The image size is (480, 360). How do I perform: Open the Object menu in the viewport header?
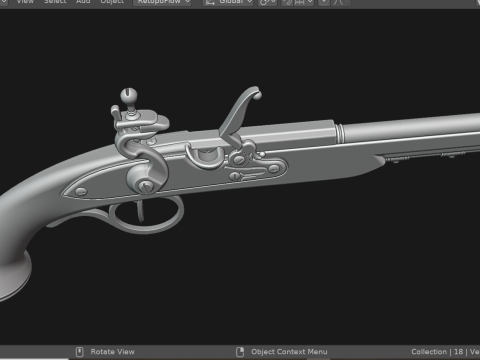(112, 2)
